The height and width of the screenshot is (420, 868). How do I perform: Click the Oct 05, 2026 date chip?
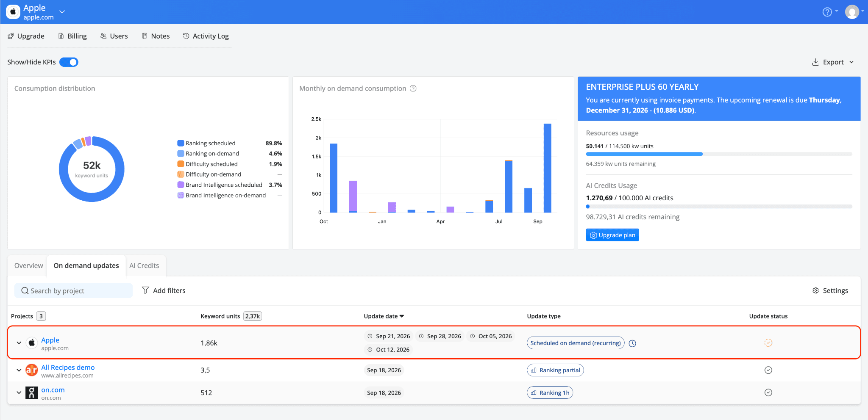click(x=491, y=336)
